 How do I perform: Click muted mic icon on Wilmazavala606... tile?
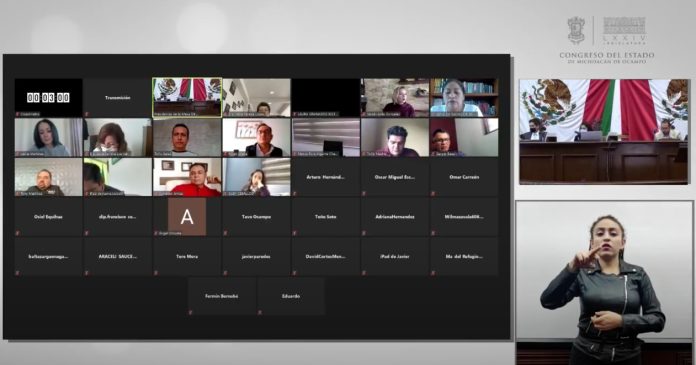coord(433,233)
